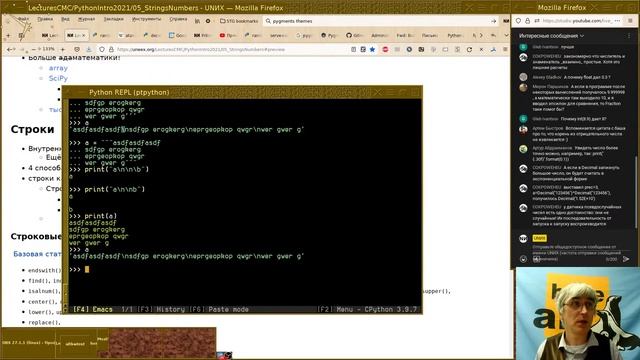Click the library icon next to Справка
640x360 pixels.
(198, 21)
